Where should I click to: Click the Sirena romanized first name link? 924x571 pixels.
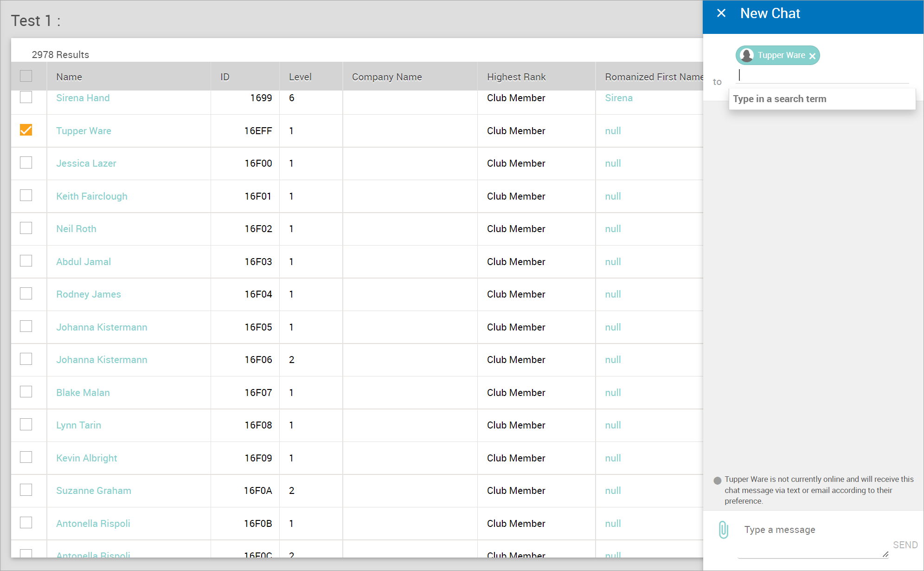pyautogui.click(x=619, y=98)
